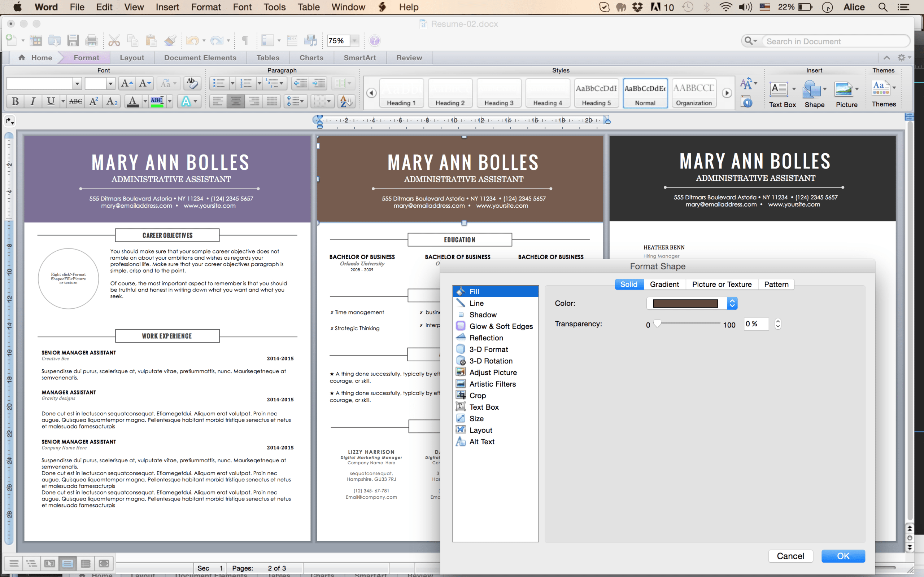
Task: Toggle Italic formatting
Action: pyautogui.click(x=33, y=101)
